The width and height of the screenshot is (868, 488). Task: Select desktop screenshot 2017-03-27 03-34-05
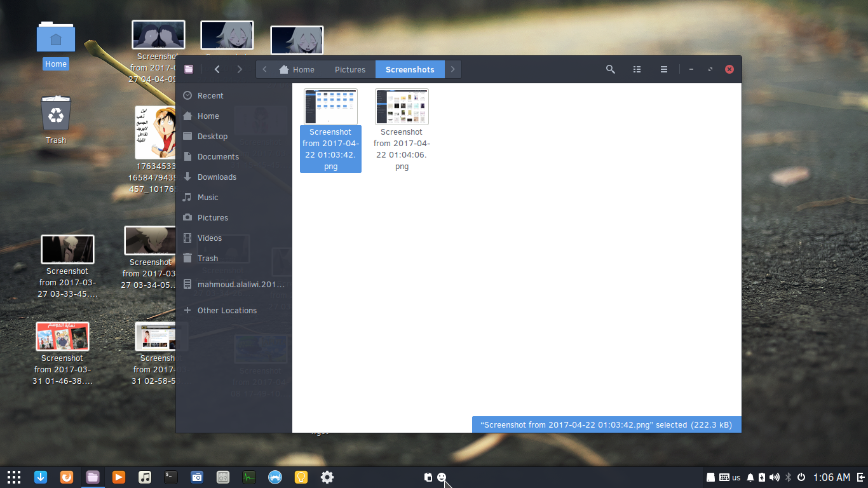(150, 258)
